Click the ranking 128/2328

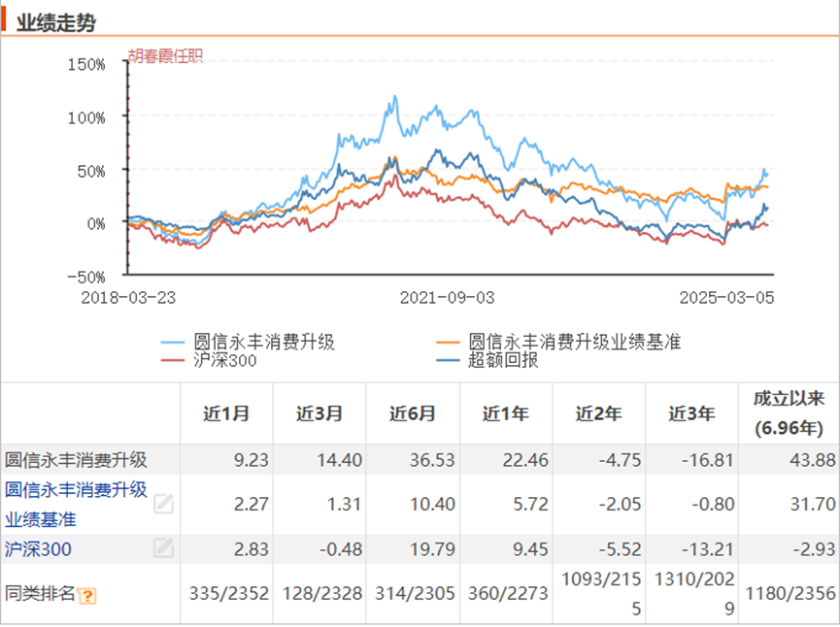[x=322, y=593]
